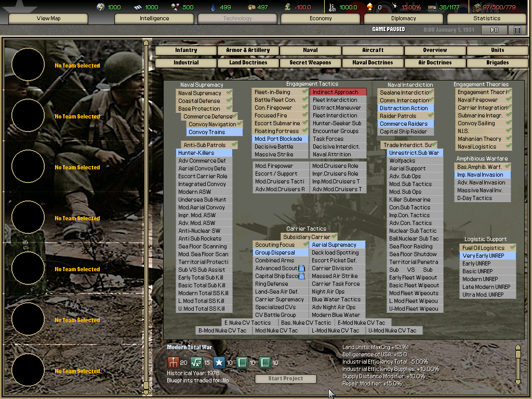Click the View Map button
532x399 pixels.
[47, 18]
